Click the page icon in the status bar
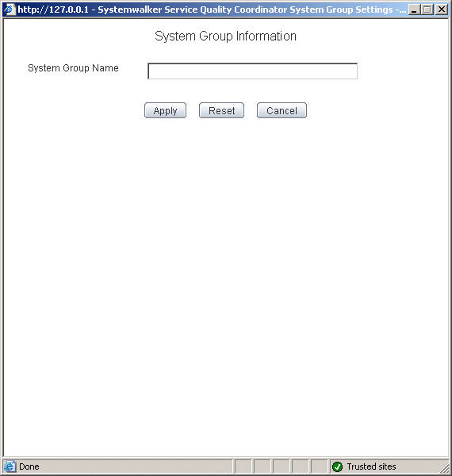452x476 pixels. click(10, 466)
